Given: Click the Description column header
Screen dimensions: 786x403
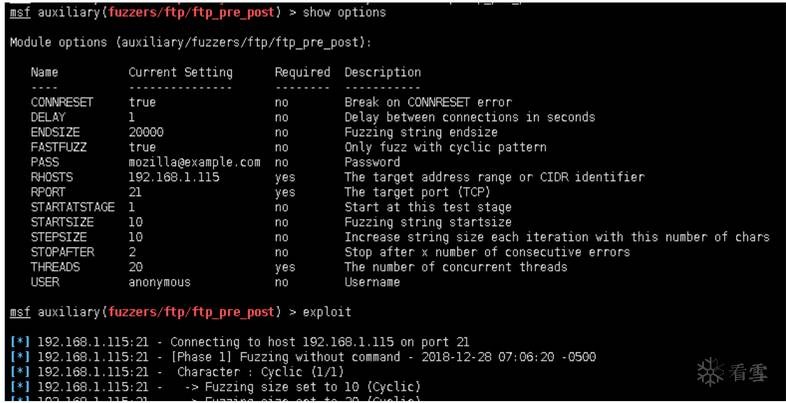Looking at the screenshot, I should pyautogui.click(x=382, y=72).
